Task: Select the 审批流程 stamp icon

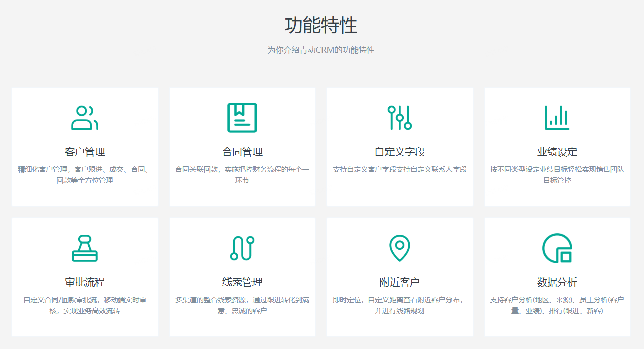Action: coord(85,248)
